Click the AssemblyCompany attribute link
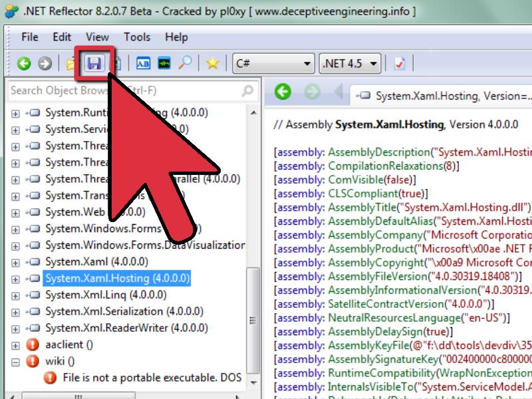 [376, 235]
